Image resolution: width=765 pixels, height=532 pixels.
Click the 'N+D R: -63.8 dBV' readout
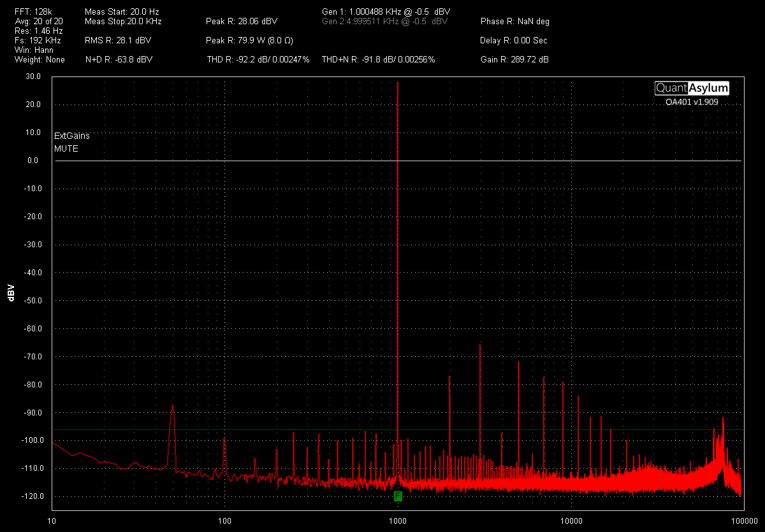coord(119,59)
